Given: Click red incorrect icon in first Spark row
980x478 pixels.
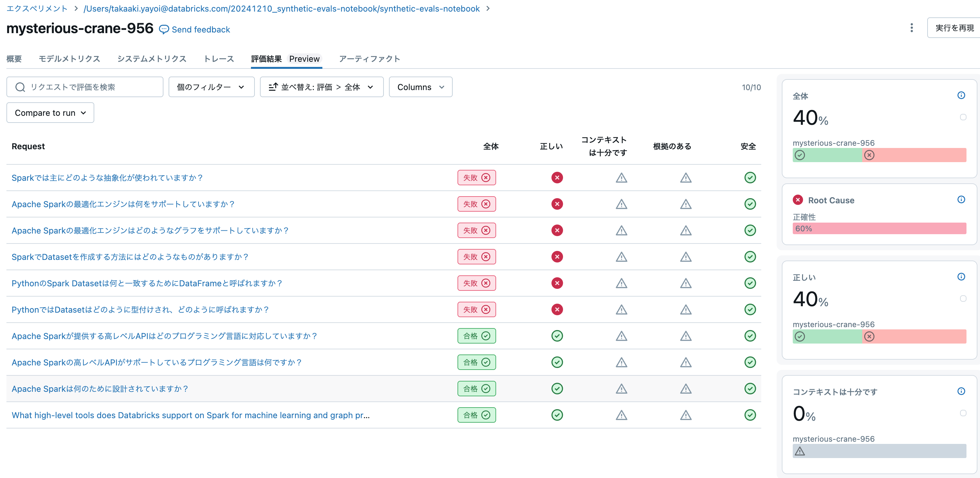Looking at the screenshot, I should [x=557, y=178].
